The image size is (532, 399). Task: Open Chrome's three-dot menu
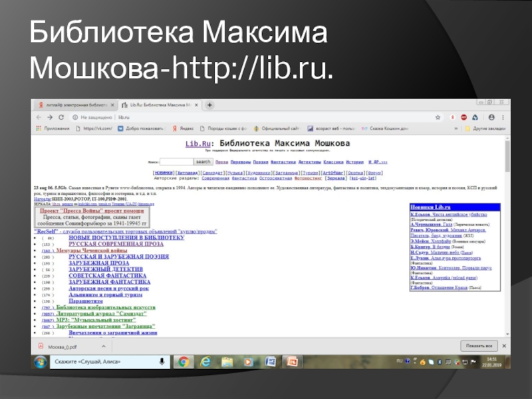(x=503, y=117)
